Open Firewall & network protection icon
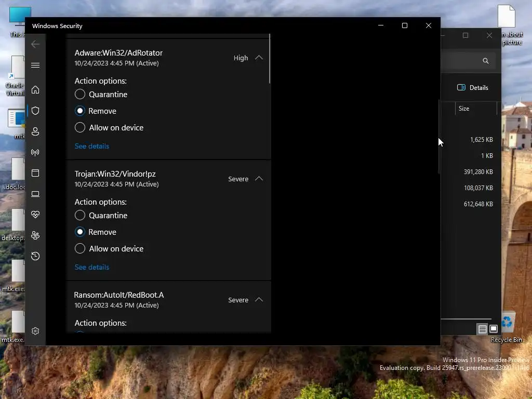This screenshot has width=532, height=399. click(35, 152)
